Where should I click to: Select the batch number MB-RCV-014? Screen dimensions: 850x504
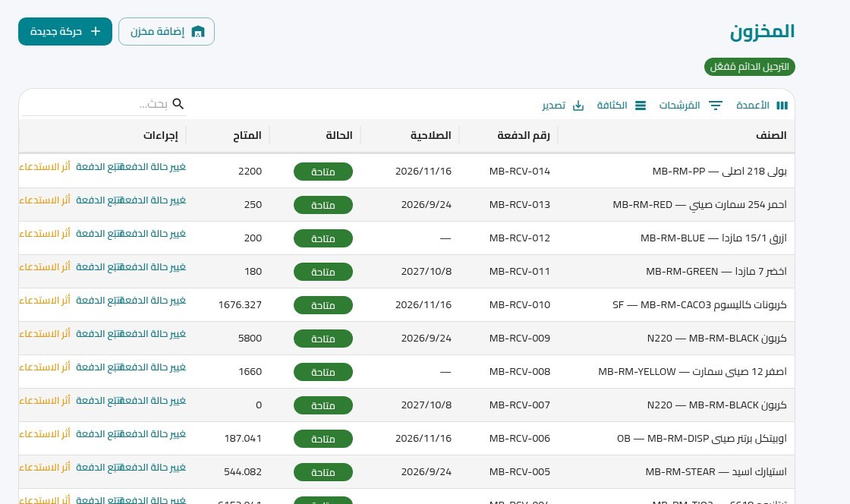click(519, 172)
